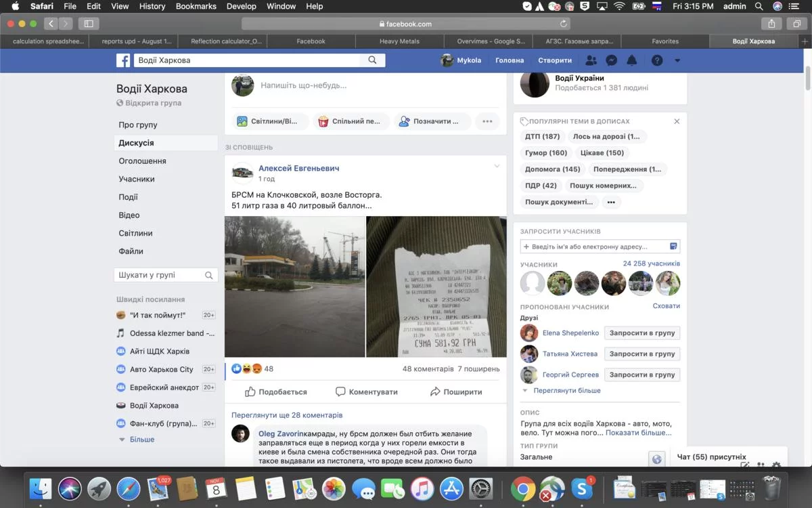Open friend requests icon
The height and width of the screenshot is (508, 812).
[x=591, y=60]
